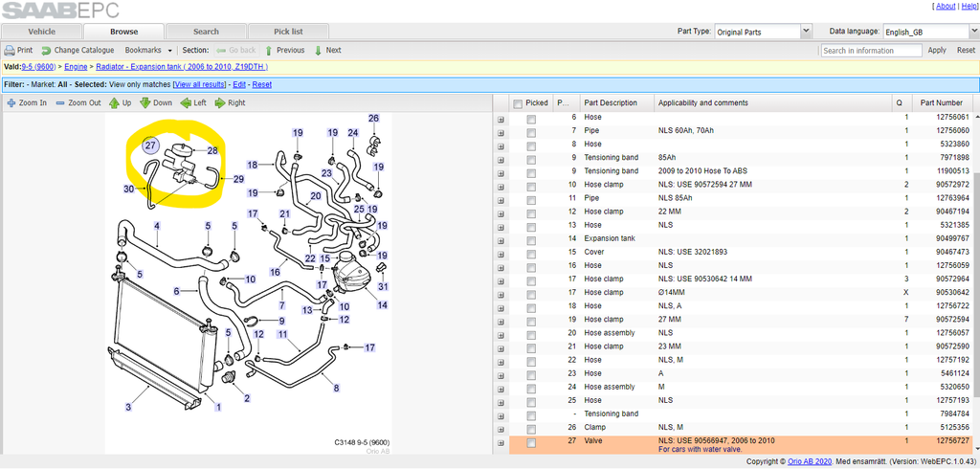Switch to the Search tab

point(207,32)
